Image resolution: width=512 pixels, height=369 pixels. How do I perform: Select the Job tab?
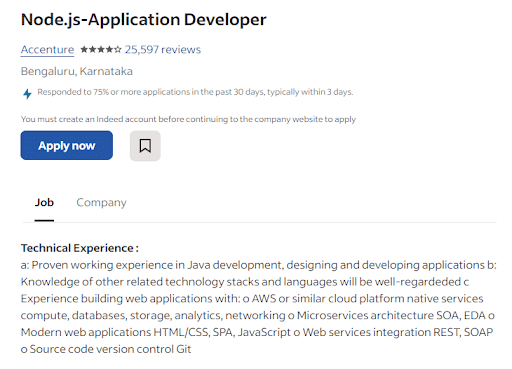pos(44,202)
